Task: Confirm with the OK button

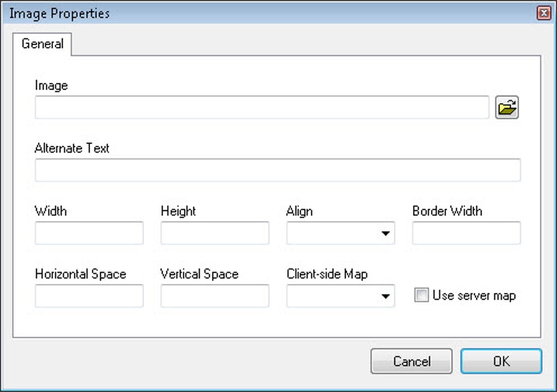Action: (x=501, y=361)
